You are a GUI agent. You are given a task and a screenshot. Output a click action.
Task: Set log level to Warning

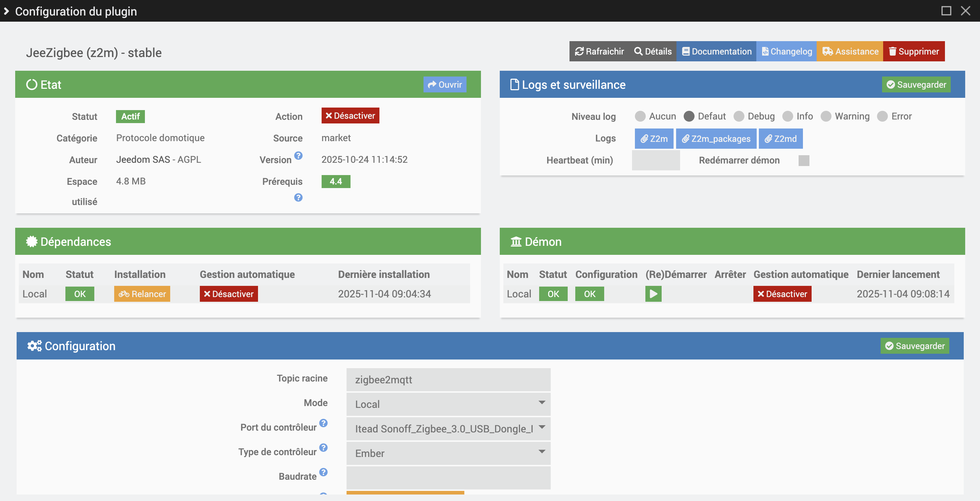pyautogui.click(x=826, y=116)
